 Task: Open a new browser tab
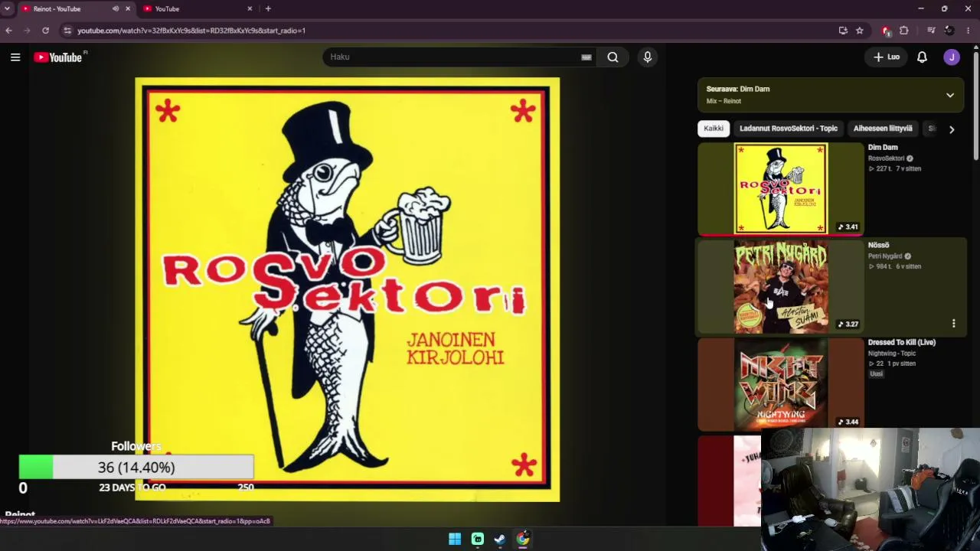coord(268,8)
